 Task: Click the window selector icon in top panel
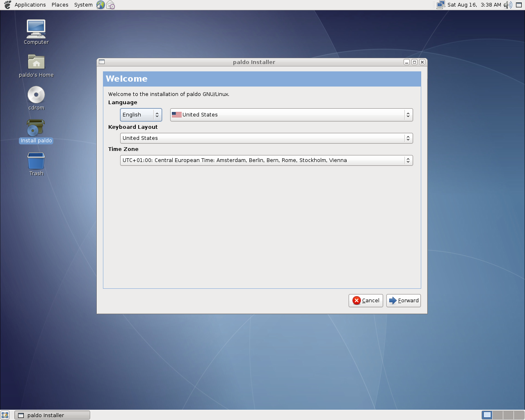pyautogui.click(x=519, y=5)
